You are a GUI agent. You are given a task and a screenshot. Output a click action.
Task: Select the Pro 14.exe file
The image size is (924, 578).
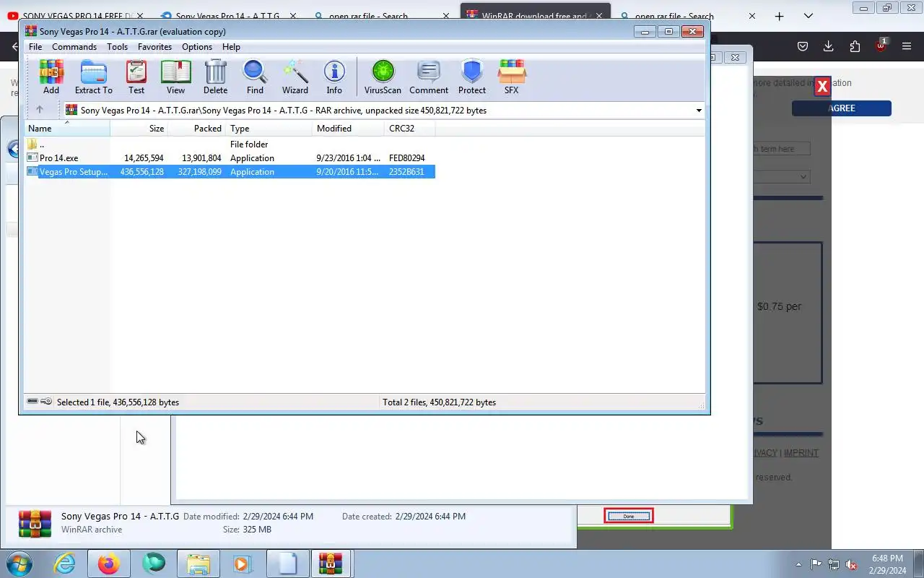click(x=58, y=158)
